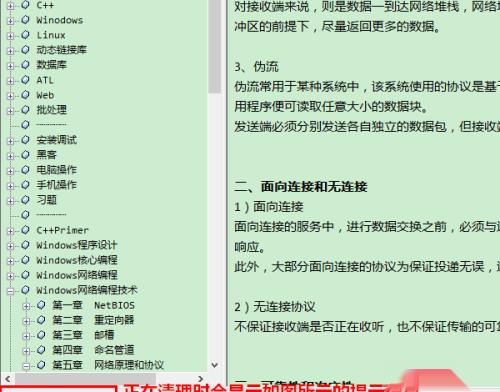Click the heading '3、伪流' in the note

coord(256,67)
